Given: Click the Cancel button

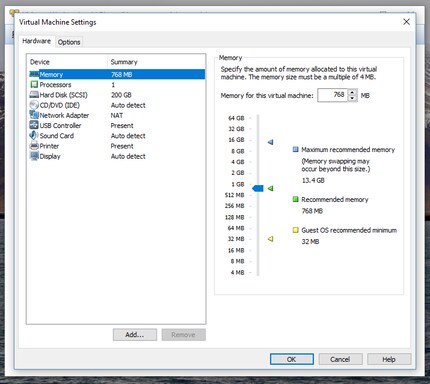Looking at the screenshot, I should point(340,359).
